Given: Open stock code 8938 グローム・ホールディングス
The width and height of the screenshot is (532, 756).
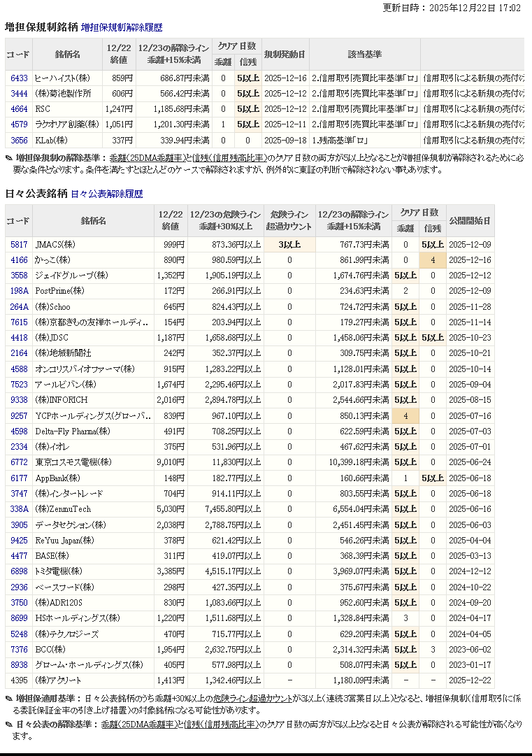Looking at the screenshot, I should point(19,664).
